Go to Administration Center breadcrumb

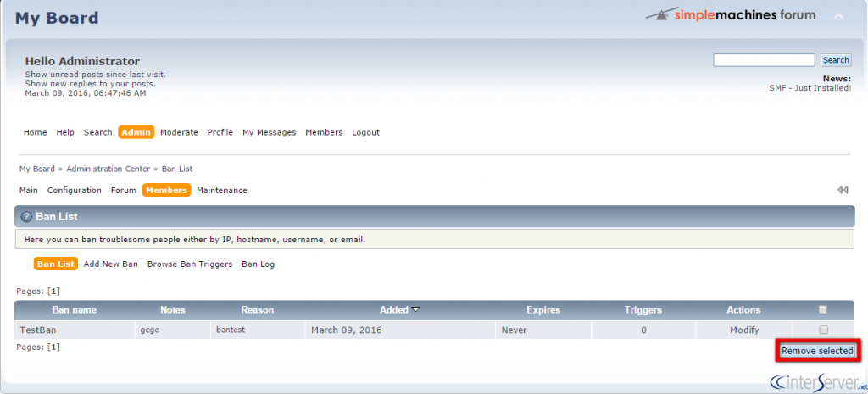click(108, 169)
